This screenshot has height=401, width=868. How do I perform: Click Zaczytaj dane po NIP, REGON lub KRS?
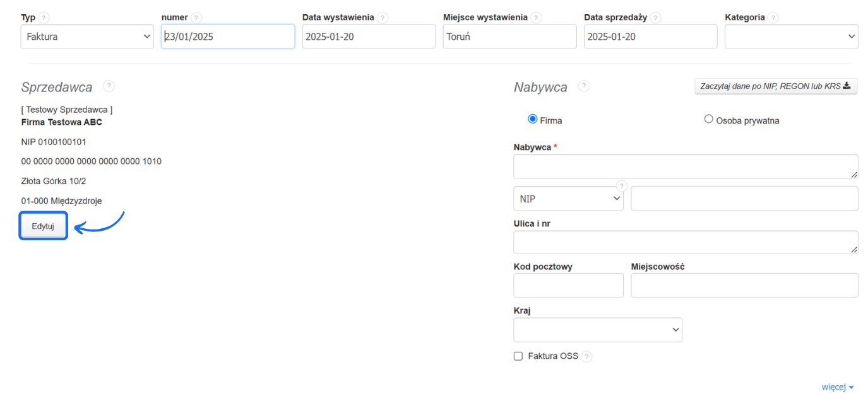[775, 86]
